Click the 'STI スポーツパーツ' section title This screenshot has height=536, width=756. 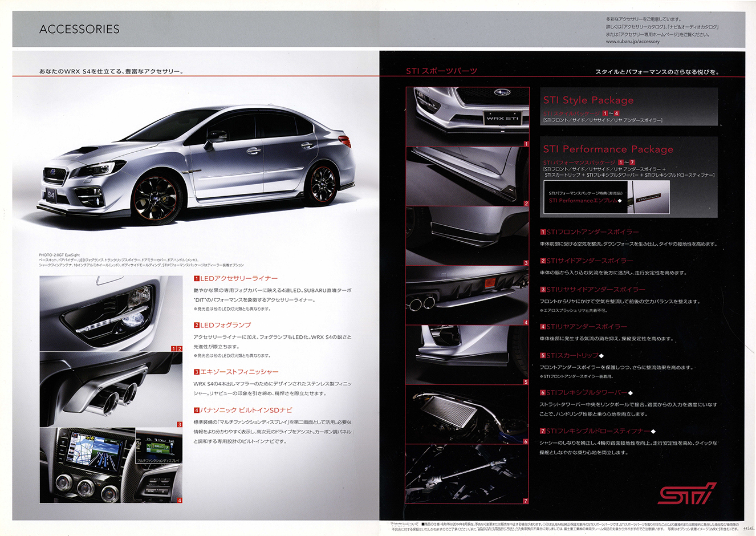tap(442, 71)
